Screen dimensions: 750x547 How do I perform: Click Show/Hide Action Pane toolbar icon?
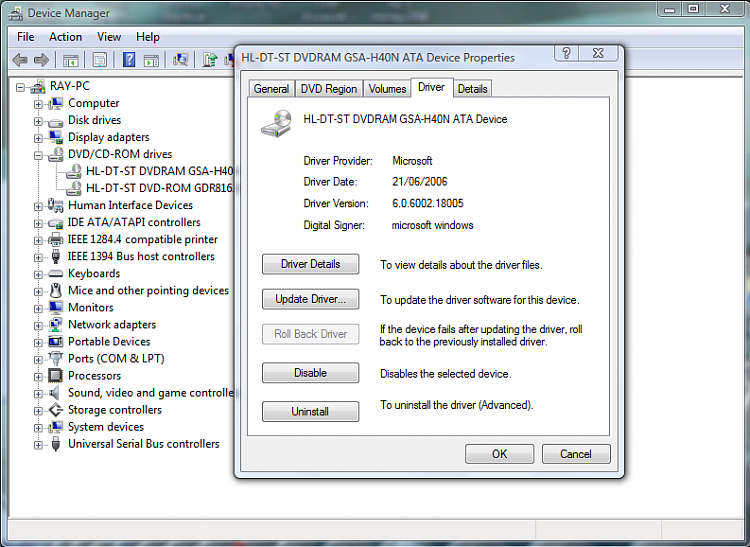point(152,60)
